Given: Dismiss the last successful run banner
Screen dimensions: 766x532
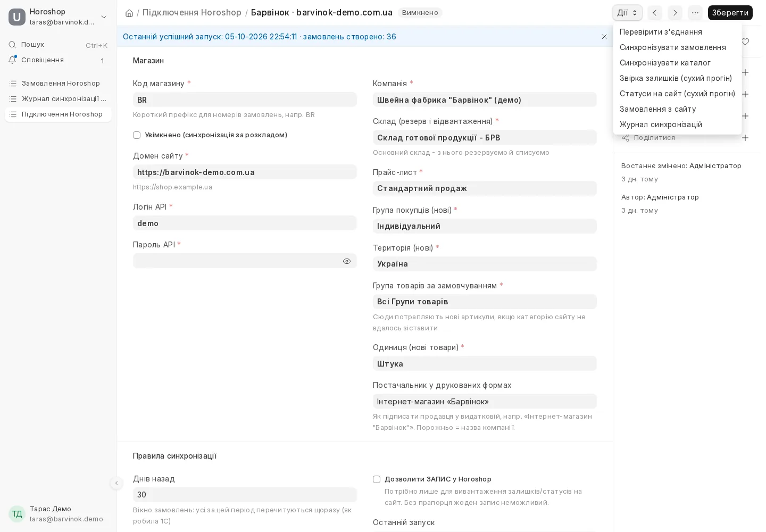Looking at the screenshot, I should (x=604, y=37).
